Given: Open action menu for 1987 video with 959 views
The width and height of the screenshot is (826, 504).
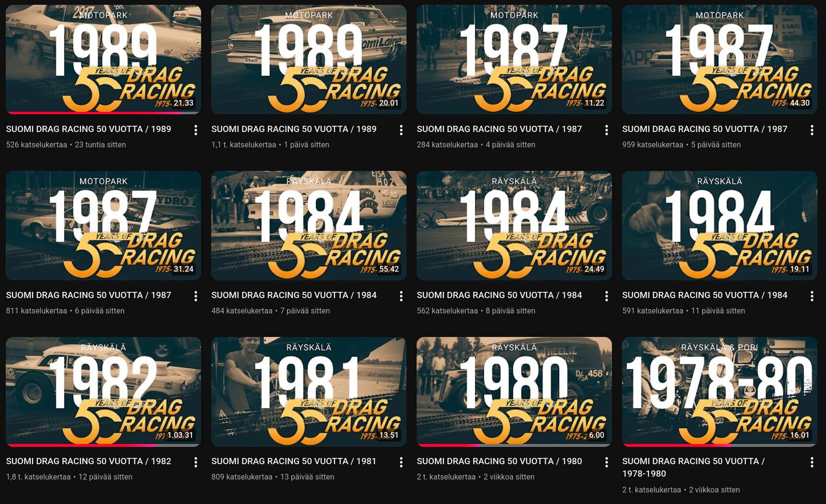Looking at the screenshot, I should point(812,130).
